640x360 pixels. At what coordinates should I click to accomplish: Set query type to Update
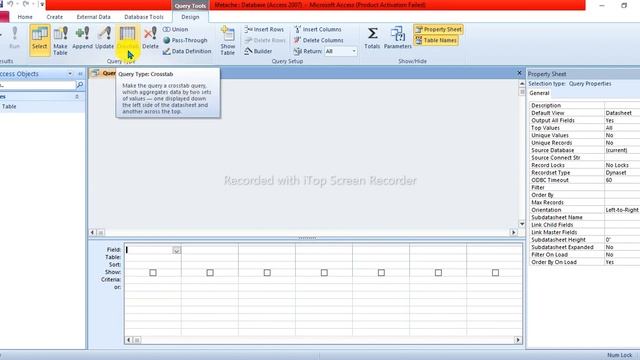tap(104, 38)
